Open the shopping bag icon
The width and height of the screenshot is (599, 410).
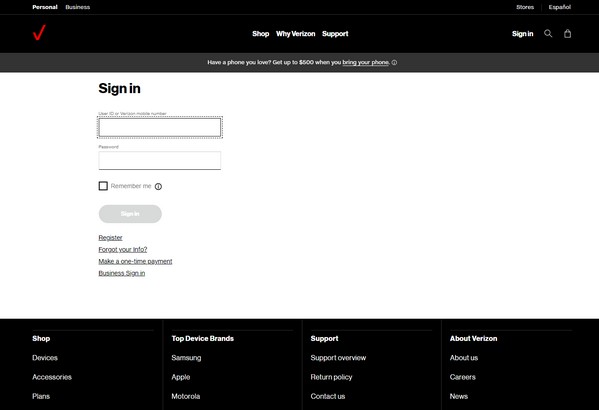coord(567,34)
